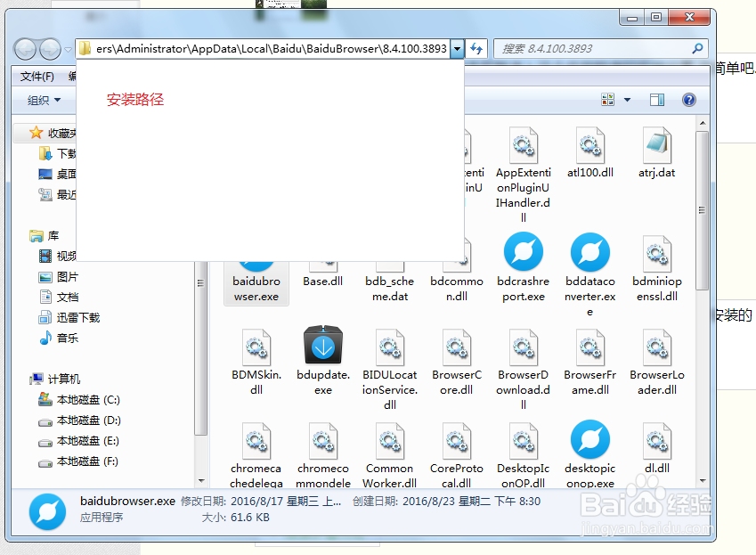This screenshot has height=555, width=756.
Task: Select BDMSkin.dll file
Action: pos(256,362)
